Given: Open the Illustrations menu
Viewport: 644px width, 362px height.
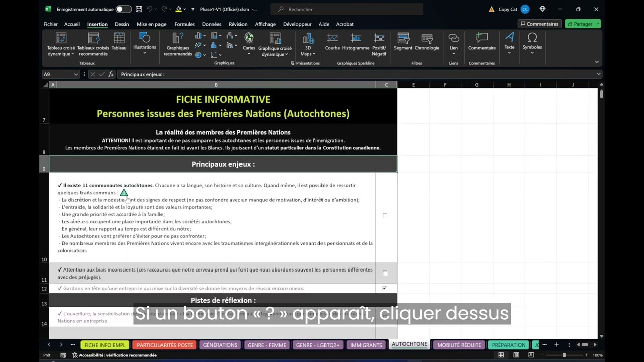Looking at the screenshot, I should [x=145, y=43].
